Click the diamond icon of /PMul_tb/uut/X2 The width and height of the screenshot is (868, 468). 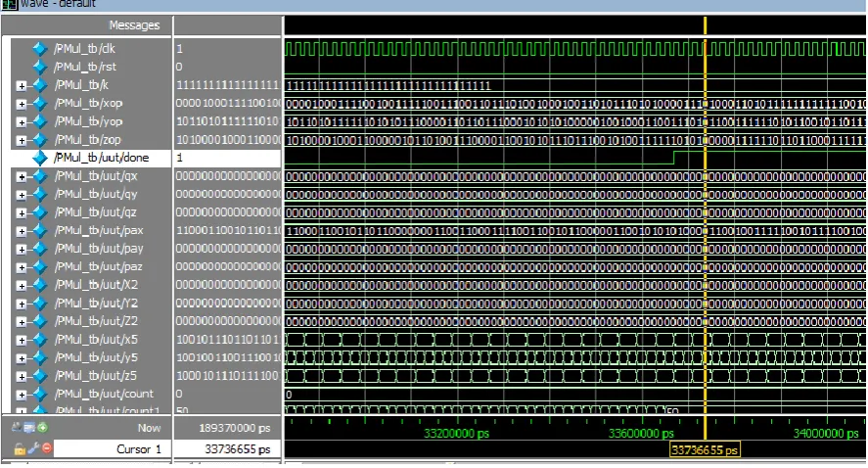click(x=40, y=285)
